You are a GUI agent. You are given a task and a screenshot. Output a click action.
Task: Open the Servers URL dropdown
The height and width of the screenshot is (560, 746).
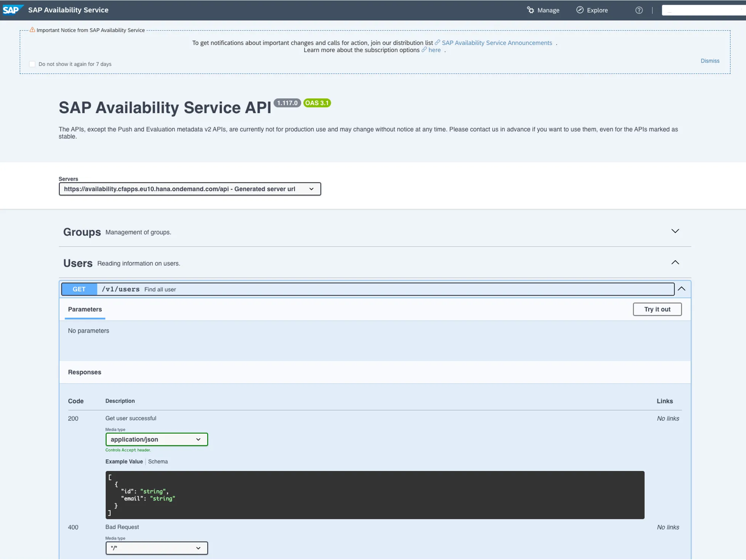pyautogui.click(x=190, y=189)
